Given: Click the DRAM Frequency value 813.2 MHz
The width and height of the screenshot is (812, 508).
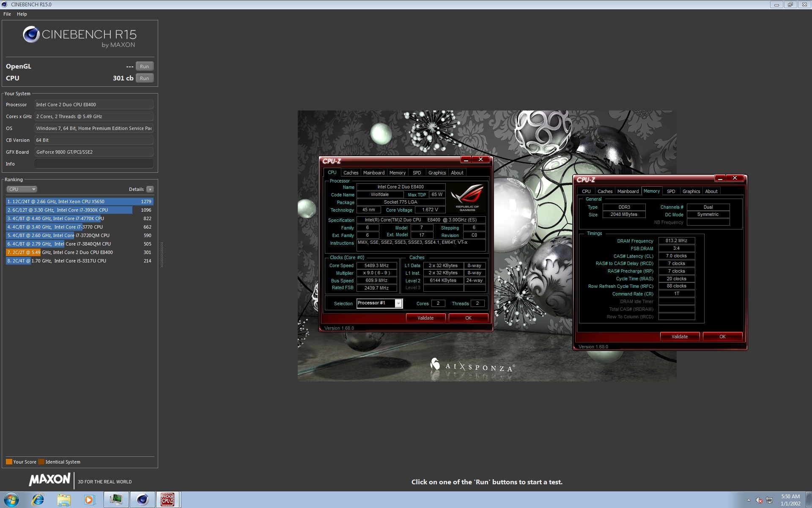Looking at the screenshot, I should (676, 240).
